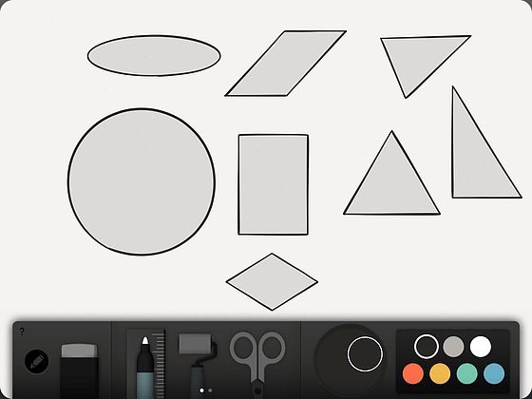Choose the teal green color swatch
This screenshot has width=532, height=399.
click(x=467, y=373)
